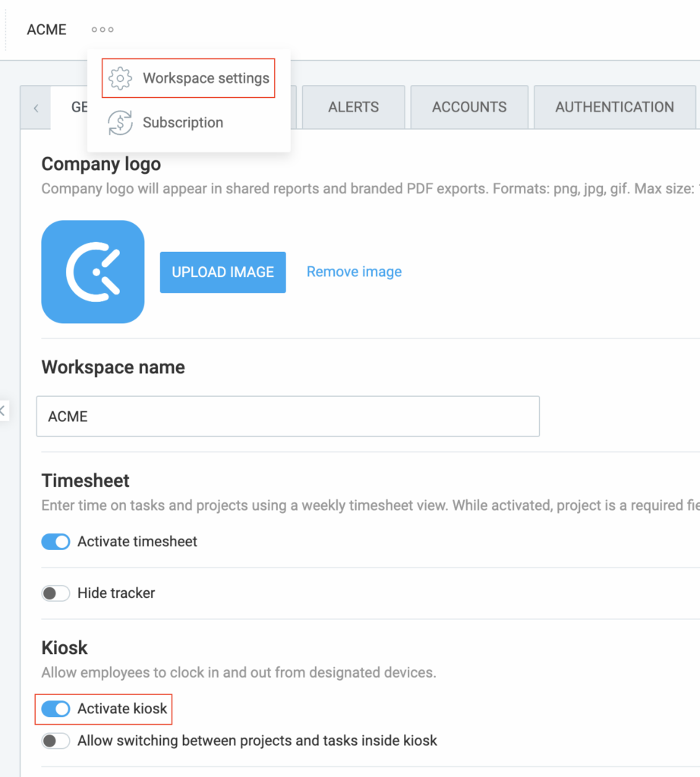Click the UPLOAD IMAGE button
Viewport: 700px width, 777px height.
point(222,272)
